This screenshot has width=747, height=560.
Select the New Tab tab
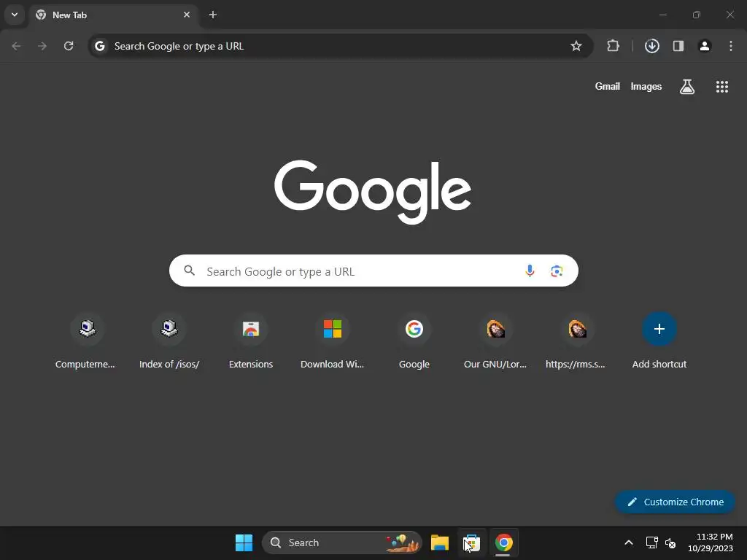tap(113, 15)
